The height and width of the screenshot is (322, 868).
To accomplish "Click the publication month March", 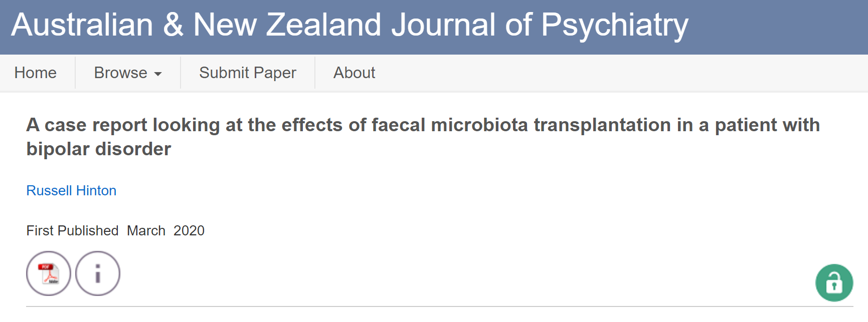I will 146,230.
